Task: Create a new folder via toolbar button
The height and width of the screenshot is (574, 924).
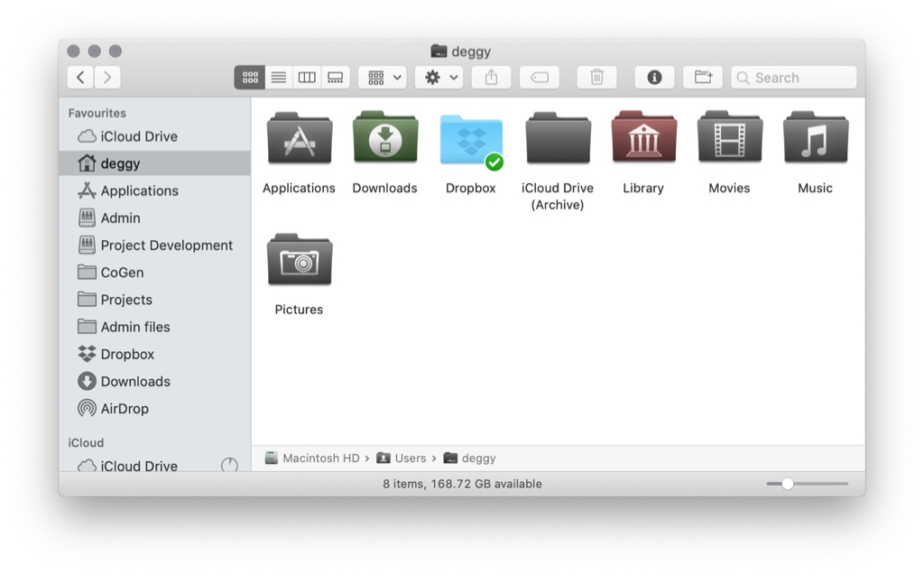Action: (x=703, y=78)
